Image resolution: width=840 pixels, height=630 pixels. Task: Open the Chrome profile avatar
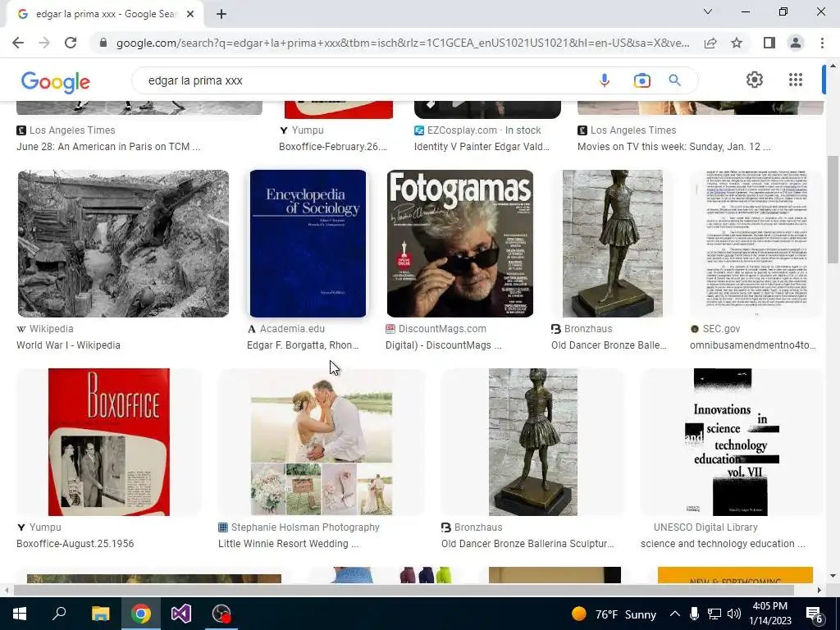pyautogui.click(x=796, y=43)
